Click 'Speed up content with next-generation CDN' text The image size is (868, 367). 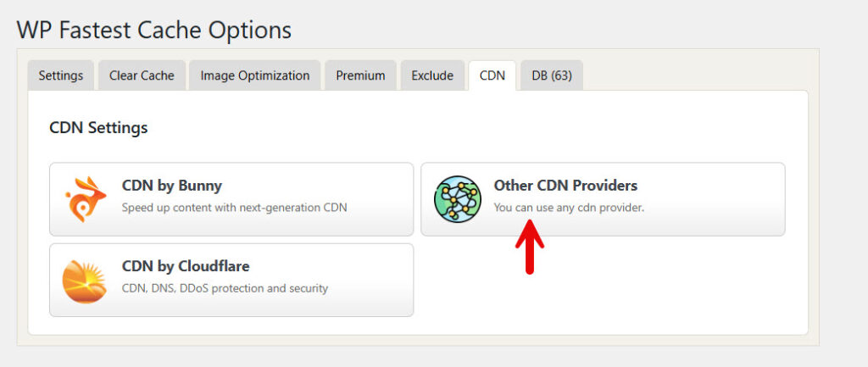coord(234,209)
